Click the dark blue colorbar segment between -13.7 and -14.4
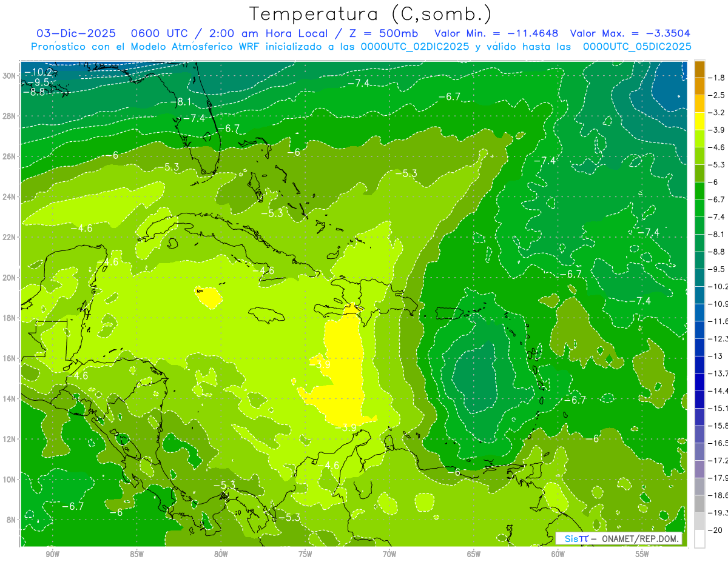 [699, 382]
